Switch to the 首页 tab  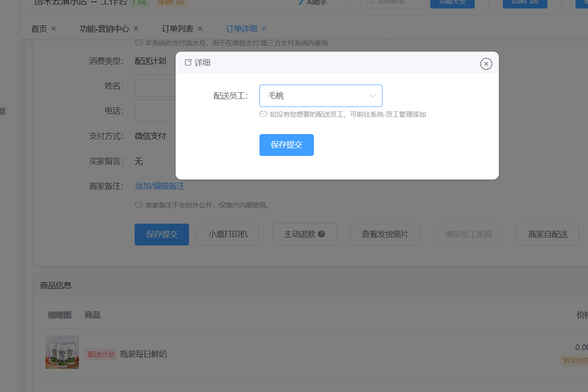[x=39, y=29]
